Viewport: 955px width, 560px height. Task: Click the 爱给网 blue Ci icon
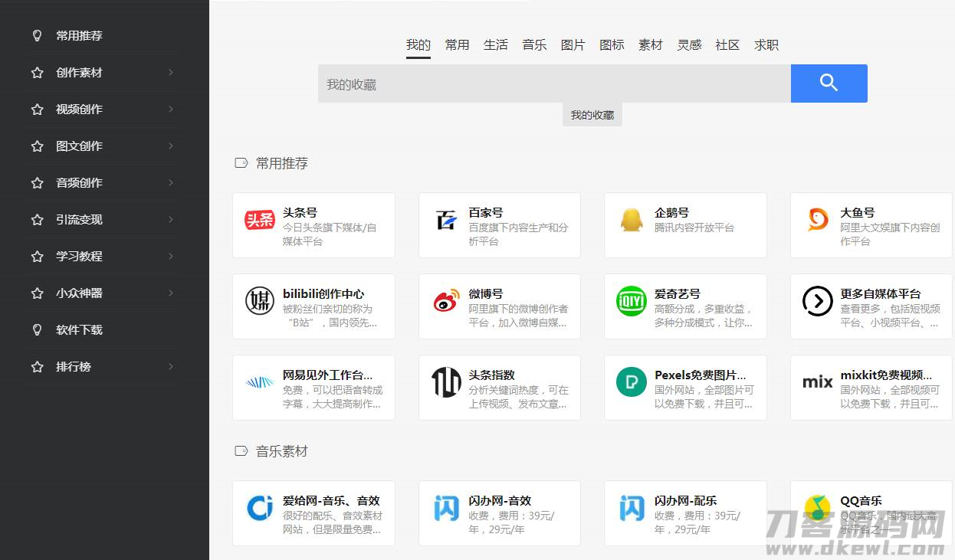tap(260, 508)
